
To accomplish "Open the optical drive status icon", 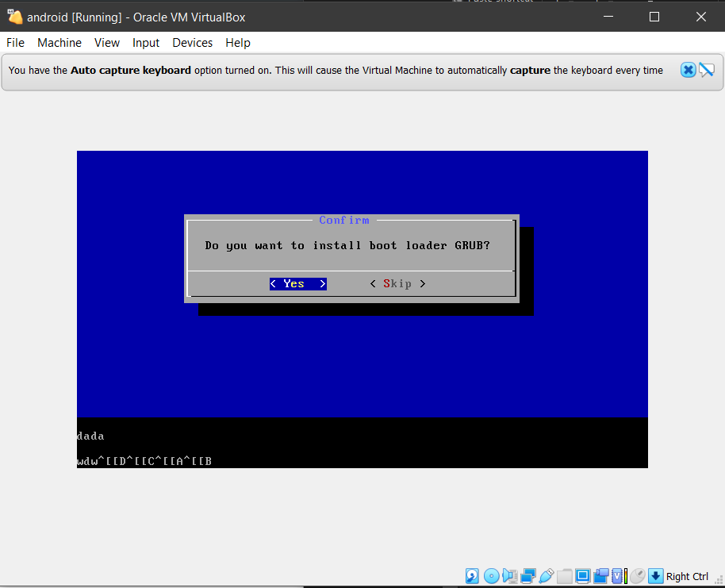I will (x=491, y=576).
